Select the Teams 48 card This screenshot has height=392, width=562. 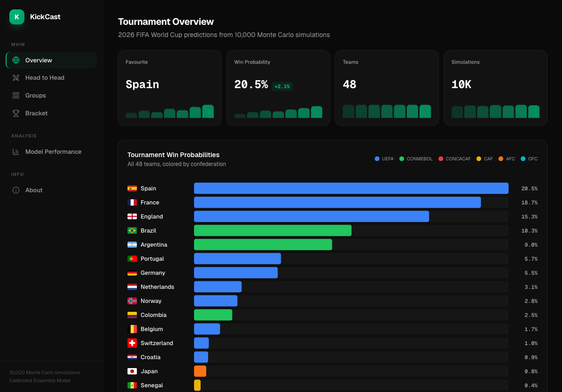pos(387,88)
